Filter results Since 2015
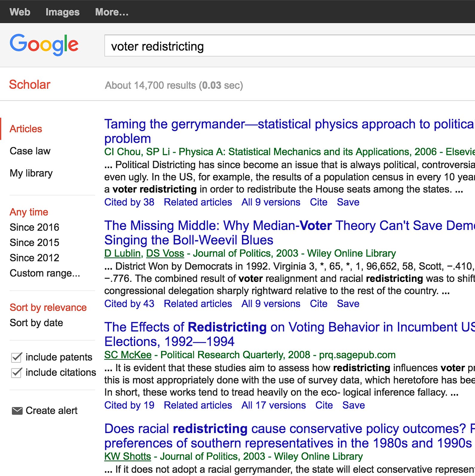 [34, 242]
